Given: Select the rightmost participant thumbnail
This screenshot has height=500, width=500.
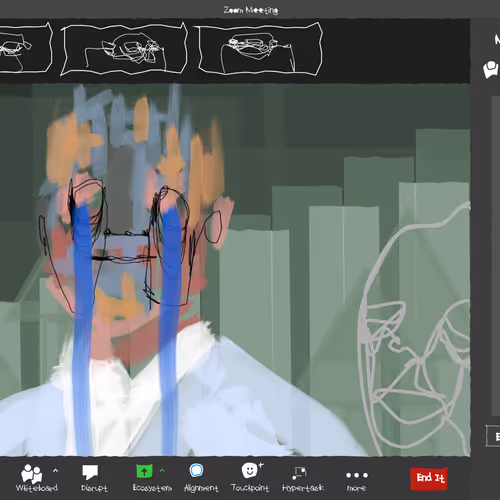Looking at the screenshot, I should click(x=260, y=49).
